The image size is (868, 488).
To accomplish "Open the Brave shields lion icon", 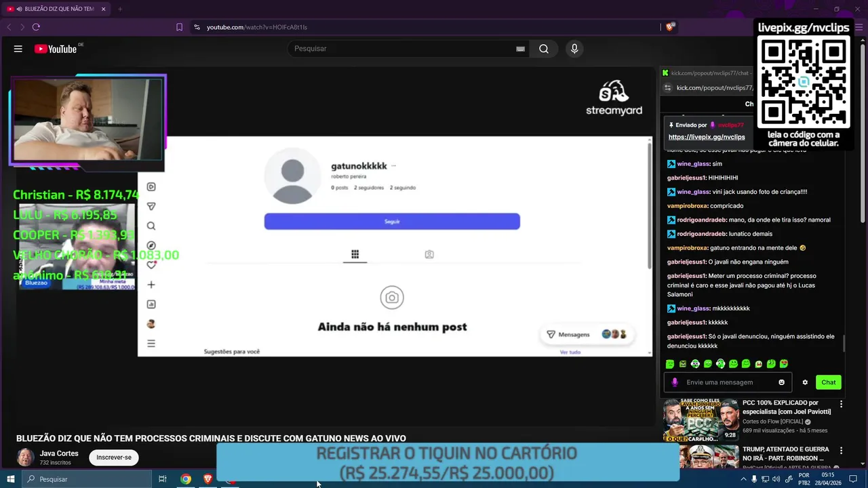I will point(670,27).
